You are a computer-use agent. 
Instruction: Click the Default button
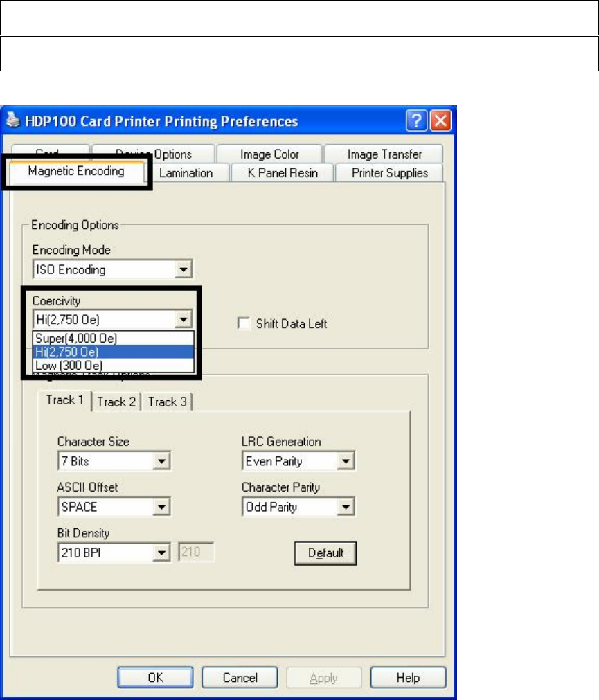click(325, 553)
